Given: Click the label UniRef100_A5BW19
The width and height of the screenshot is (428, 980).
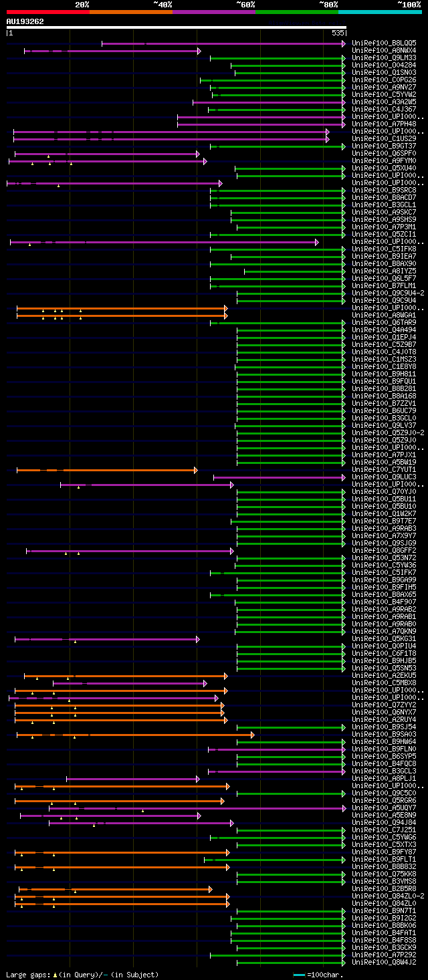Looking at the screenshot, I should (x=384, y=463).
